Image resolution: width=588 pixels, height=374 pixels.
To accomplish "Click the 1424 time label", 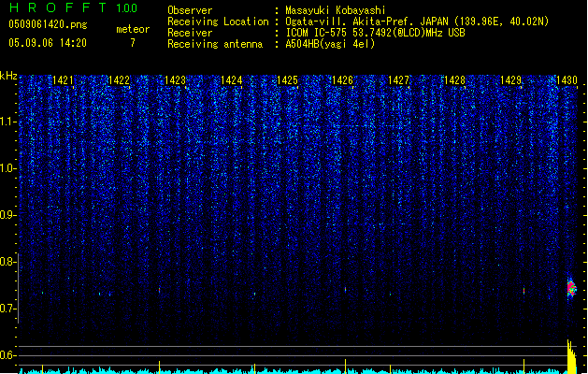I will pos(232,80).
